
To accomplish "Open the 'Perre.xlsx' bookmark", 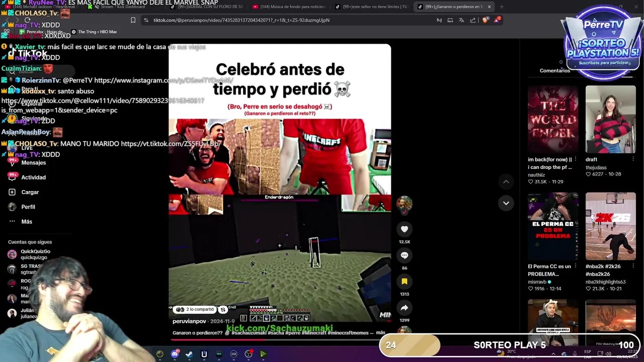I will [x=42, y=32].
